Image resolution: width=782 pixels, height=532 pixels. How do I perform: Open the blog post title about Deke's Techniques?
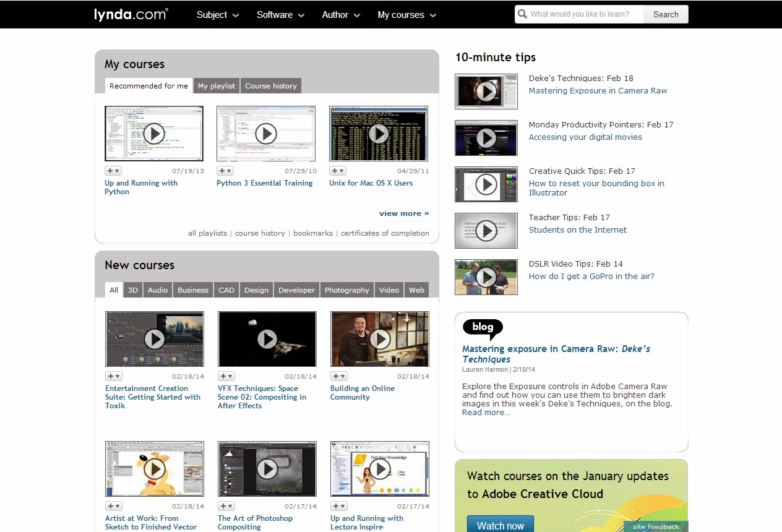[x=556, y=354]
